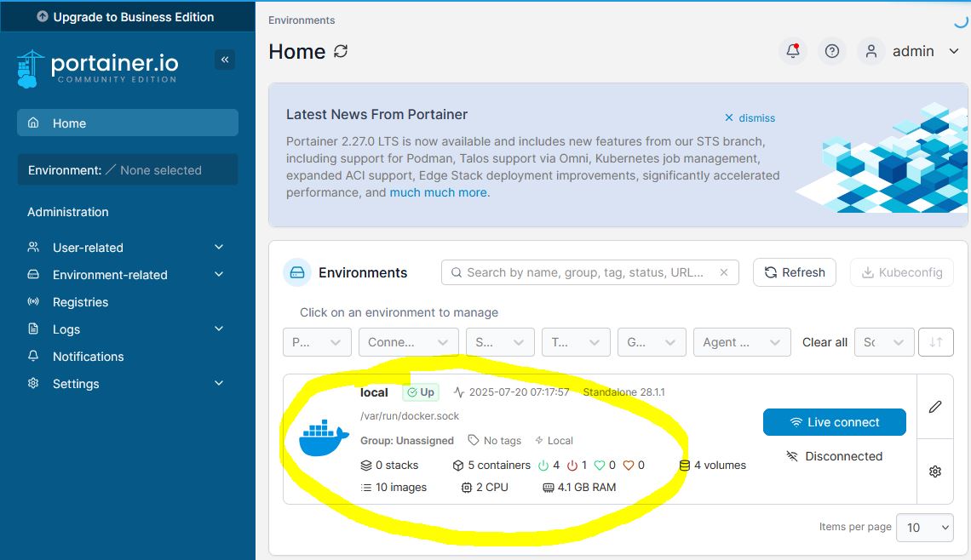The width and height of the screenshot is (971, 560).
Task: Dismiss the Latest News banner
Action: click(x=750, y=117)
